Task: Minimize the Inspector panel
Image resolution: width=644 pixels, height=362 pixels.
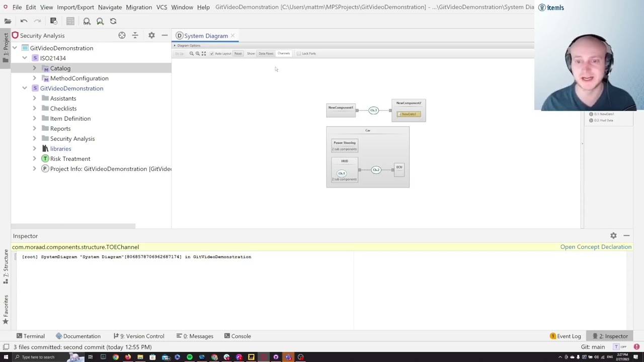Action: tap(626, 235)
